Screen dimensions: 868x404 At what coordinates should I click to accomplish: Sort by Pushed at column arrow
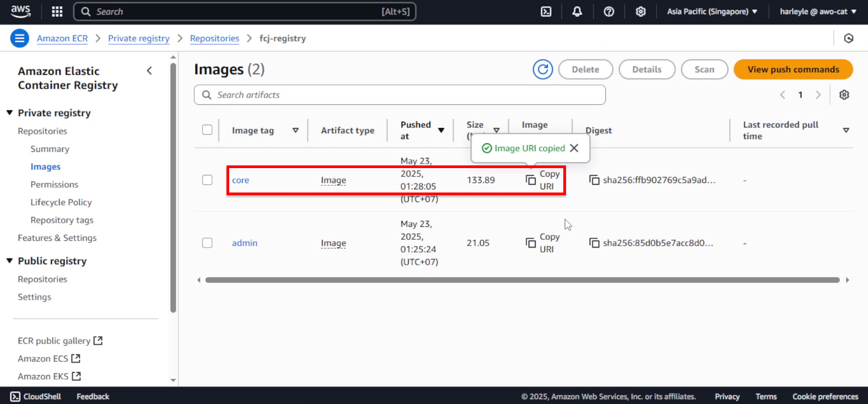[x=441, y=130]
